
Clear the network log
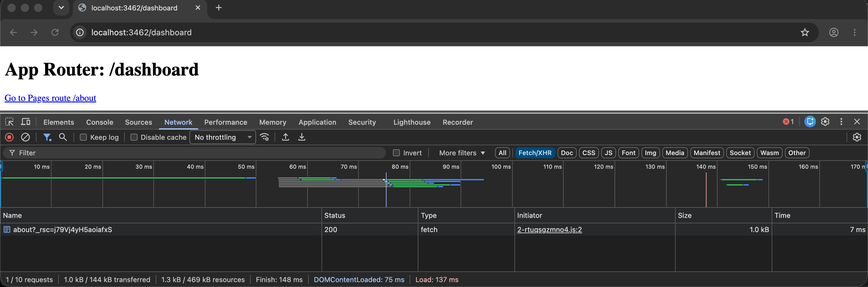pyautogui.click(x=26, y=137)
